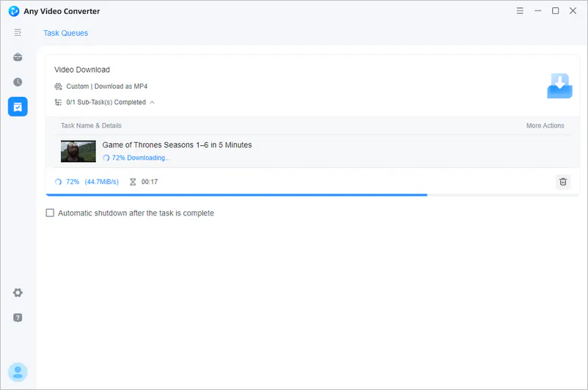Open Settings gear in sidebar

click(18, 292)
